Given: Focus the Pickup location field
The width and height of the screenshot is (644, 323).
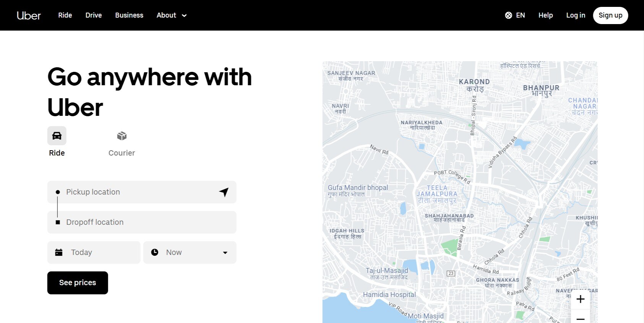Looking at the screenshot, I should point(142,192).
